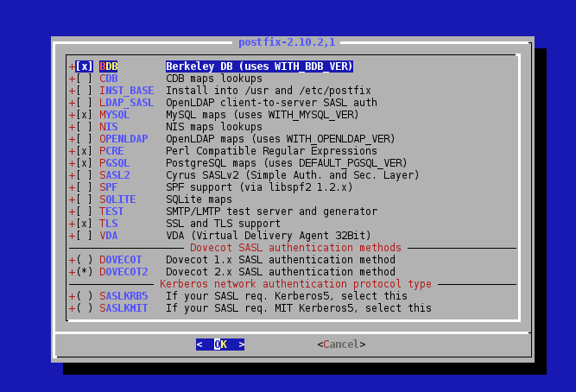Click 'OpenLDAP maps (uses WITH_OPENLDAP_VER)' text
This screenshot has width=576, height=392.
(281, 139)
